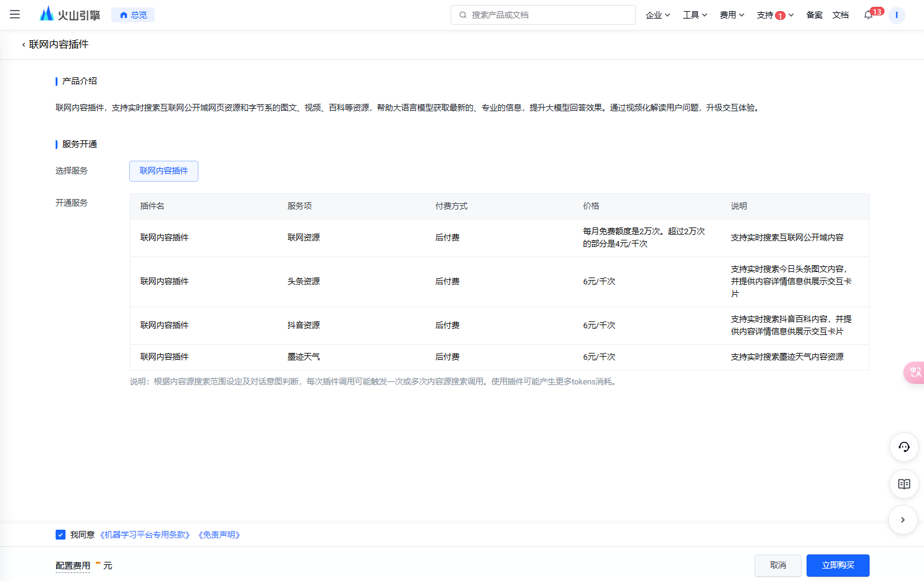Open the notification bell
Screen dimensions: 924x581
click(x=868, y=15)
